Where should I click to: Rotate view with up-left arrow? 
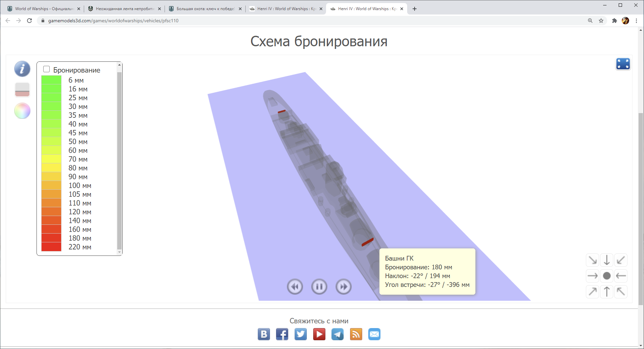(x=621, y=291)
